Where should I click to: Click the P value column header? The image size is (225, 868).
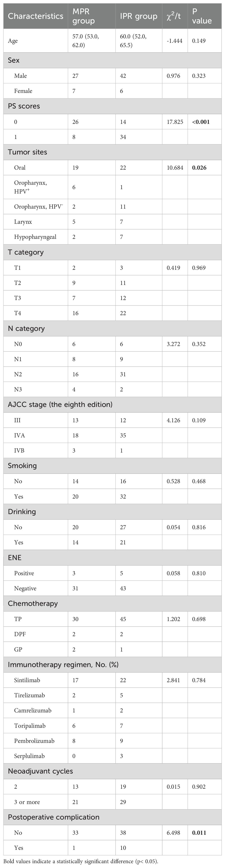(x=202, y=16)
